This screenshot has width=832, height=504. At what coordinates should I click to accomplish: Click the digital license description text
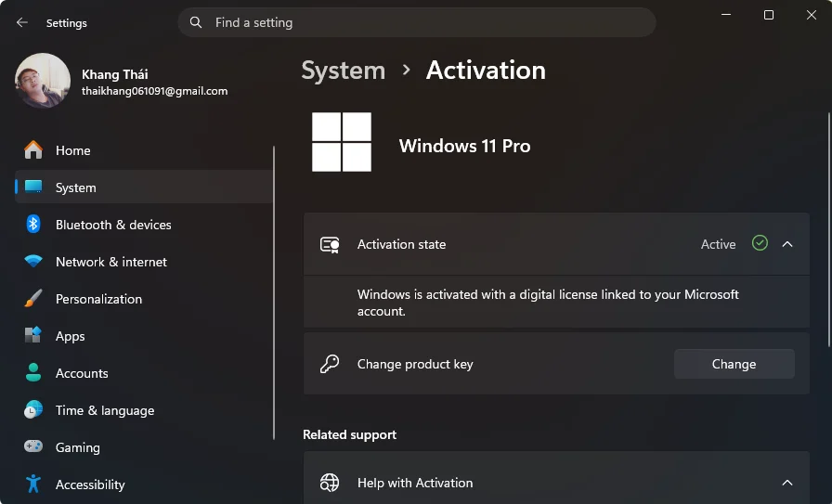tap(548, 303)
